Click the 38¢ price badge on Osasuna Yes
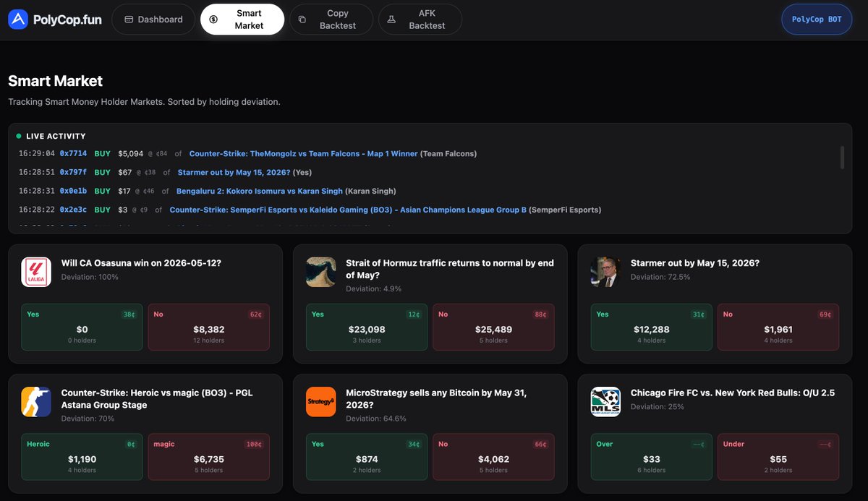This screenshot has height=501, width=868. [x=129, y=314]
